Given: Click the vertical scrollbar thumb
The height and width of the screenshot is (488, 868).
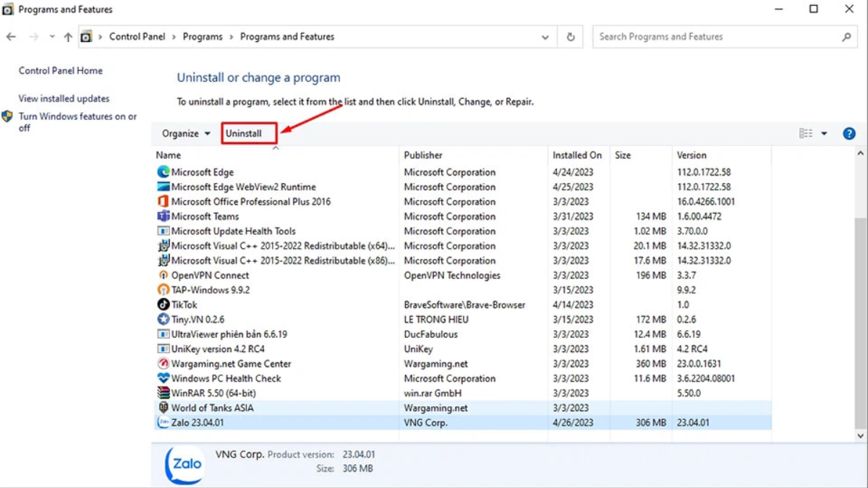Looking at the screenshot, I should [x=861, y=322].
